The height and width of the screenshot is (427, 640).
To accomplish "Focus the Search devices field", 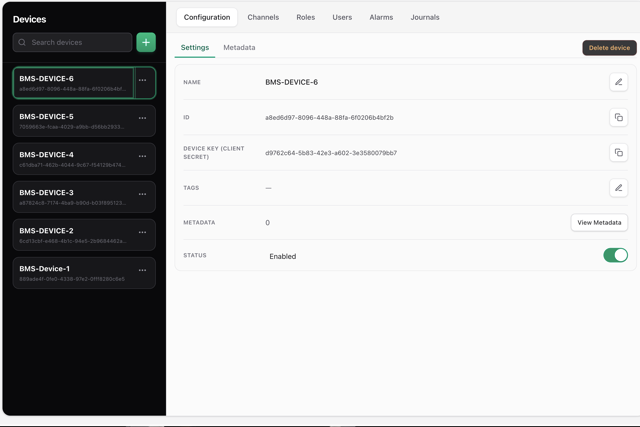I will [x=72, y=42].
